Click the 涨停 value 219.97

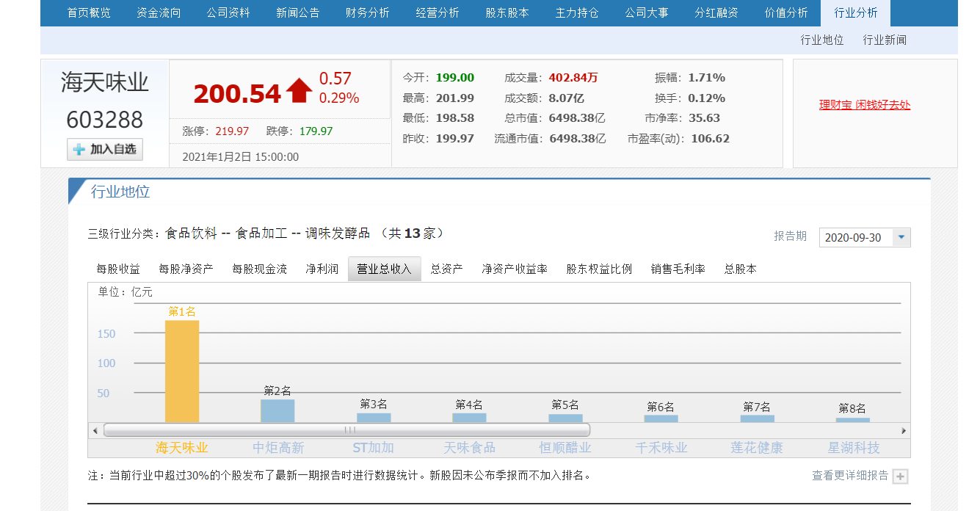[x=232, y=131]
